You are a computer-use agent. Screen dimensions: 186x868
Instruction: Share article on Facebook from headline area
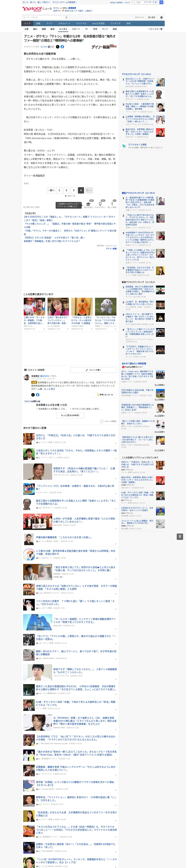[62, 47]
